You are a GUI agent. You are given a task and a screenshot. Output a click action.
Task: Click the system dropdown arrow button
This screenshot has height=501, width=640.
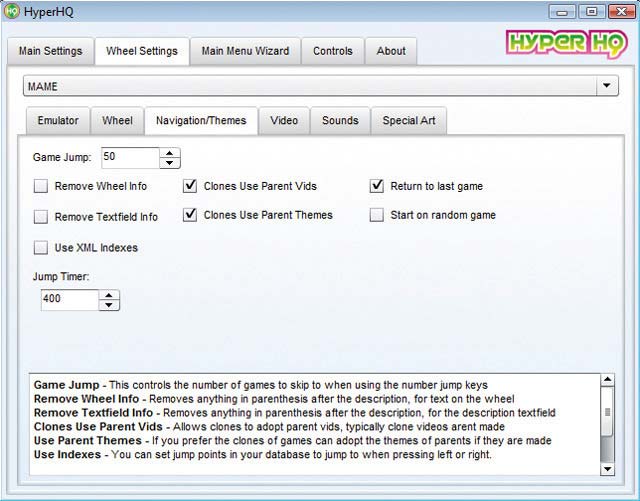pyautogui.click(x=607, y=86)
